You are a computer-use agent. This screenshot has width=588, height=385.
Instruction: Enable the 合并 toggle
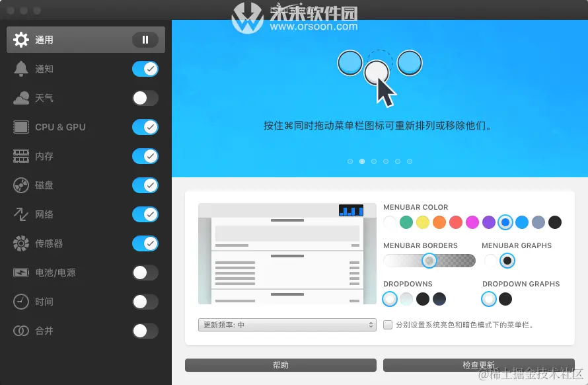click(x=145, y=331)
